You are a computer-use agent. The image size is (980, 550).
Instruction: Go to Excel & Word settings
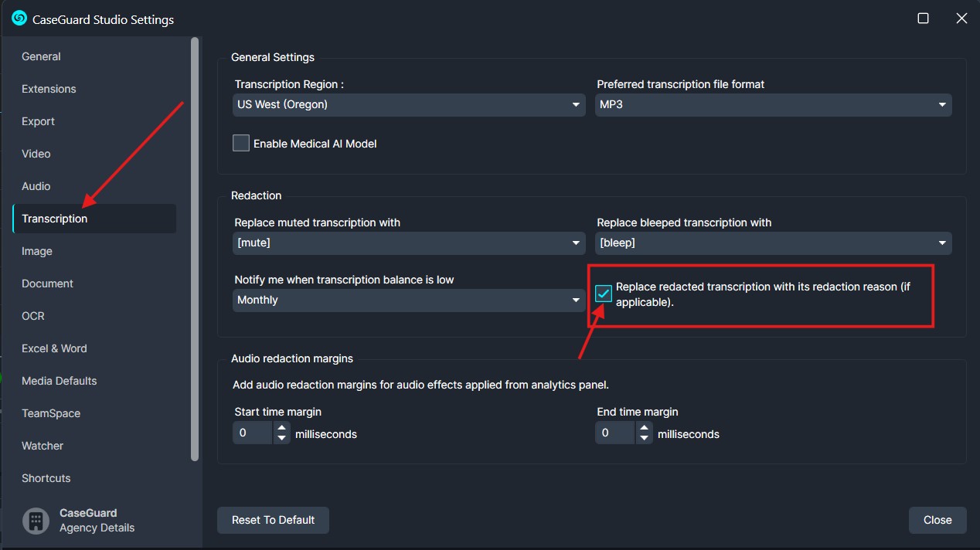click(x=54, y=348)
